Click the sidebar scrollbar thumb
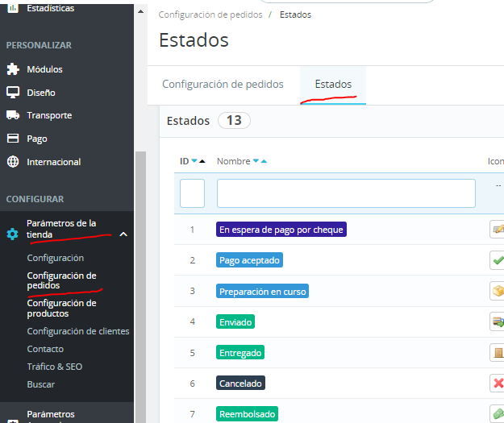Screen dimensions: 504x423 point(140,287)
